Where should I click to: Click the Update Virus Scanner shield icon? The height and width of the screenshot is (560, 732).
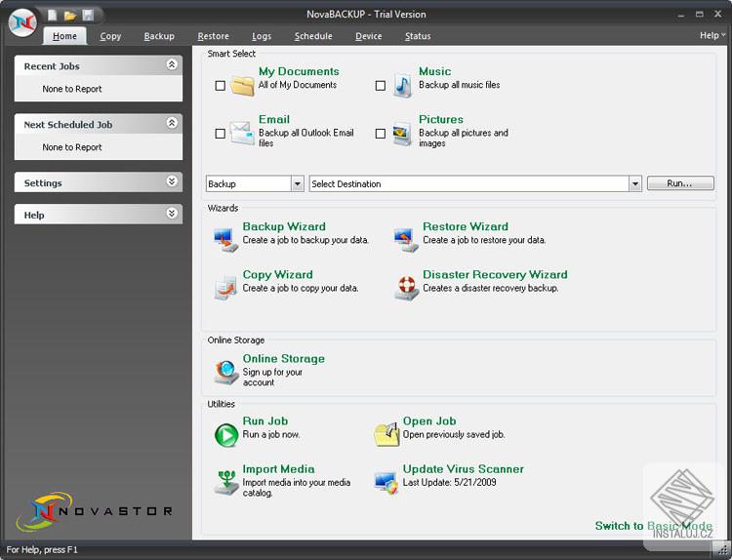click(386, 483)
